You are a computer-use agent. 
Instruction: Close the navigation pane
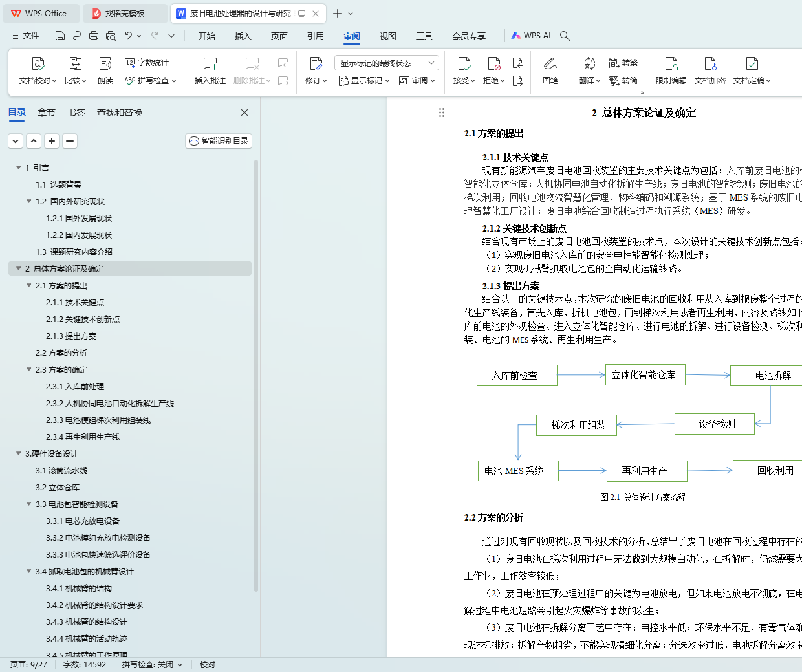coord(244,113)
